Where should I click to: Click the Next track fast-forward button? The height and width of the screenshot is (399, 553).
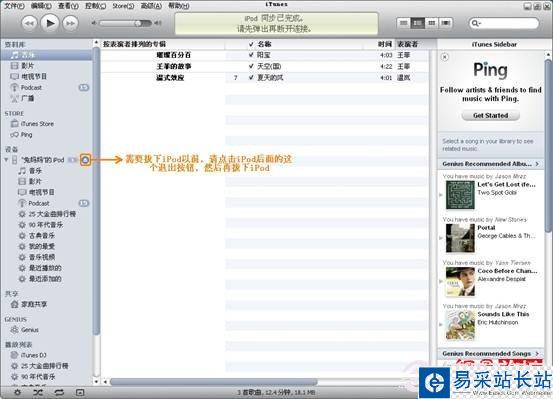pyautogui.click(x=71, y=24)
